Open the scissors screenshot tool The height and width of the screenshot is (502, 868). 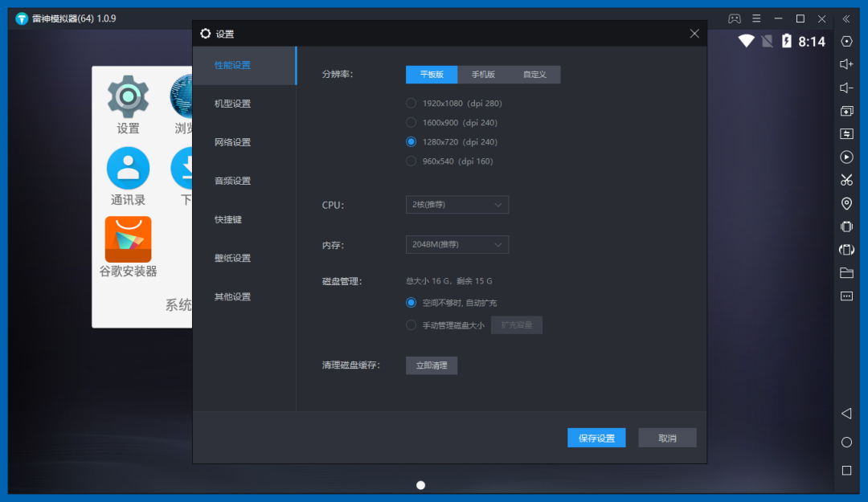[846, 180]
